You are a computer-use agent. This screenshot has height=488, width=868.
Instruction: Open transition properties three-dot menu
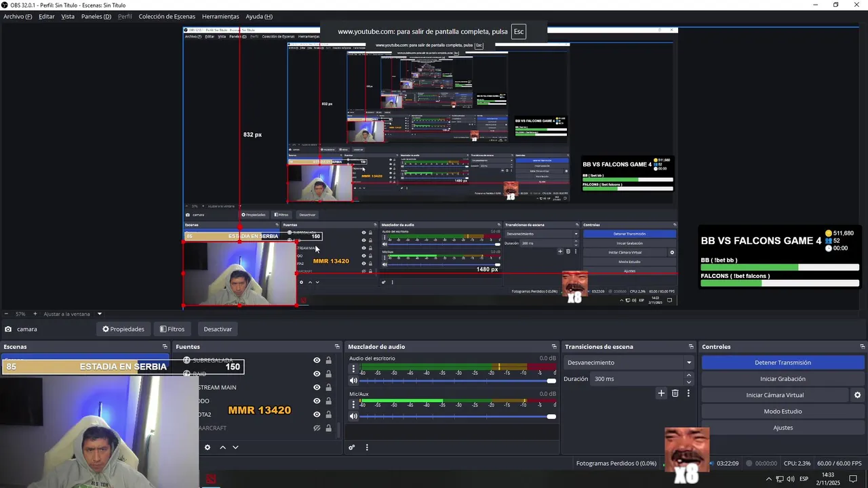pos(688,393)
